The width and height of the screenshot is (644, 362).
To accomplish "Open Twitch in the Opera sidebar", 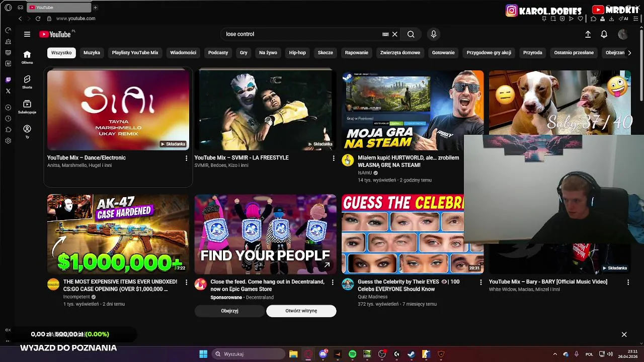I will coord(8,80).
